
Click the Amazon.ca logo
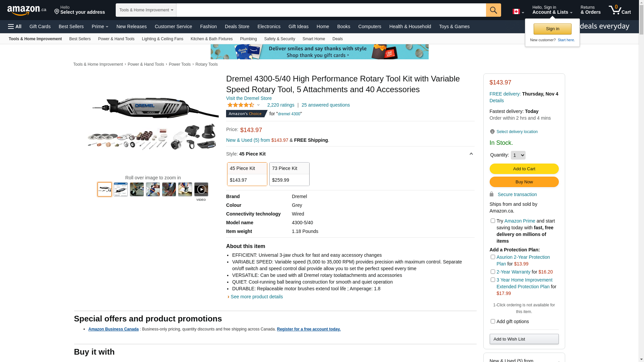26,10
